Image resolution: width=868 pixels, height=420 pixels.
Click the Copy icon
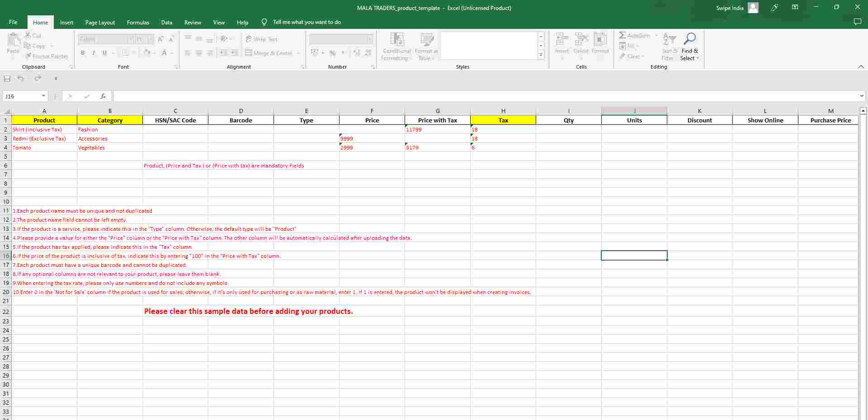pyautogui.click(x=28, y=46)
